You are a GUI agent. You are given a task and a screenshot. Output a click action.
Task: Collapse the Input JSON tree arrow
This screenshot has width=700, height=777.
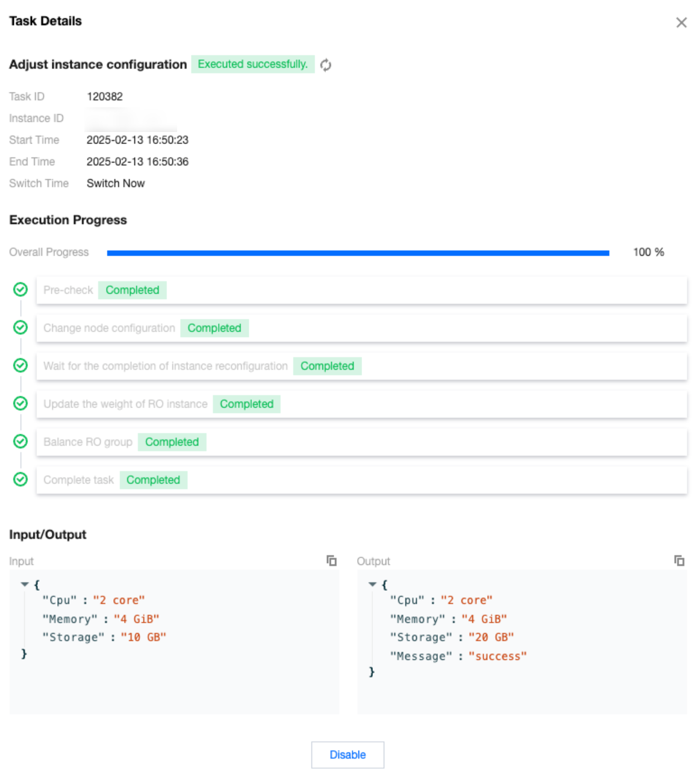pyautogui.click(x=25, y=584)
